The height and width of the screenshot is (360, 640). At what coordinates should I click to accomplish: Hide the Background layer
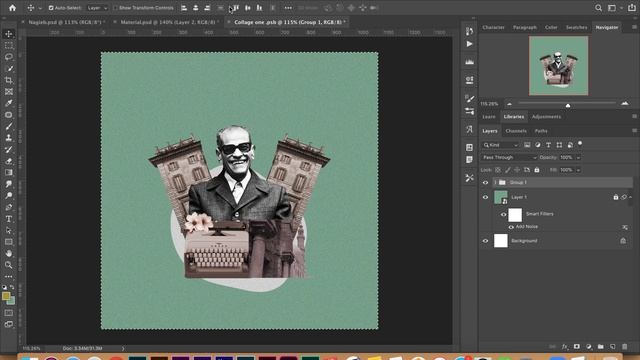point(485,241)
